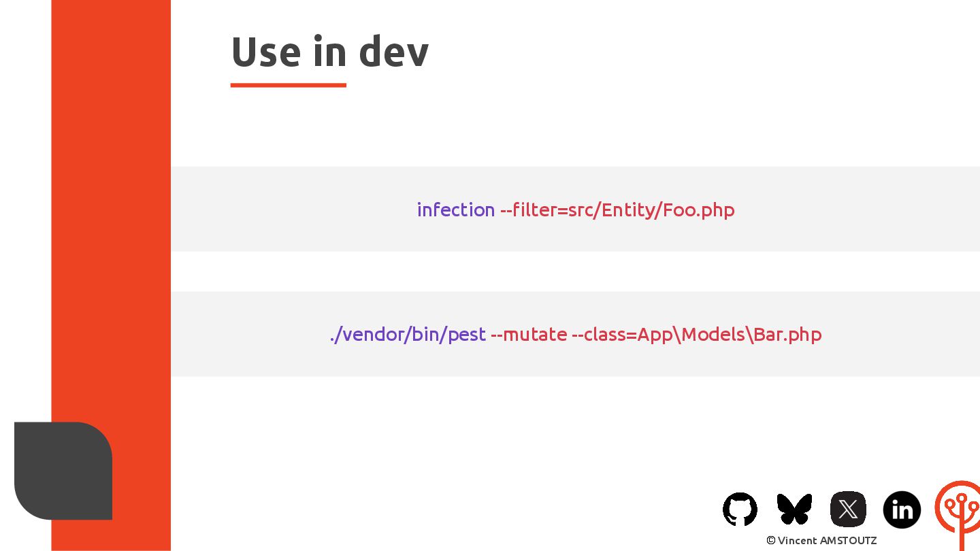Click the "© Vincent AMSTOUTZ" copyright text
This screenshot has width=980, height=551.
(x=821, y=540)
